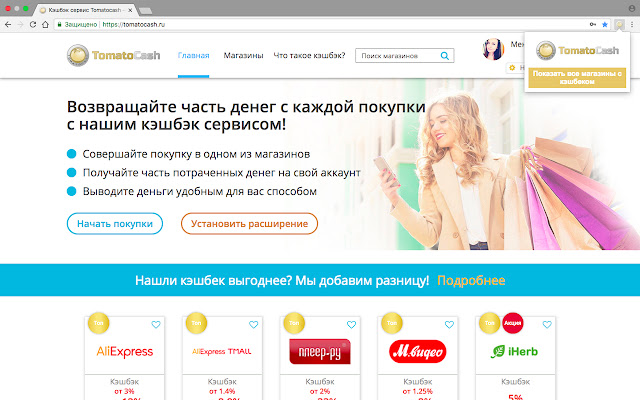Click the Установить расширение button
The height and width of the screenshot is (400, 640).
click(x=249, y=224)
